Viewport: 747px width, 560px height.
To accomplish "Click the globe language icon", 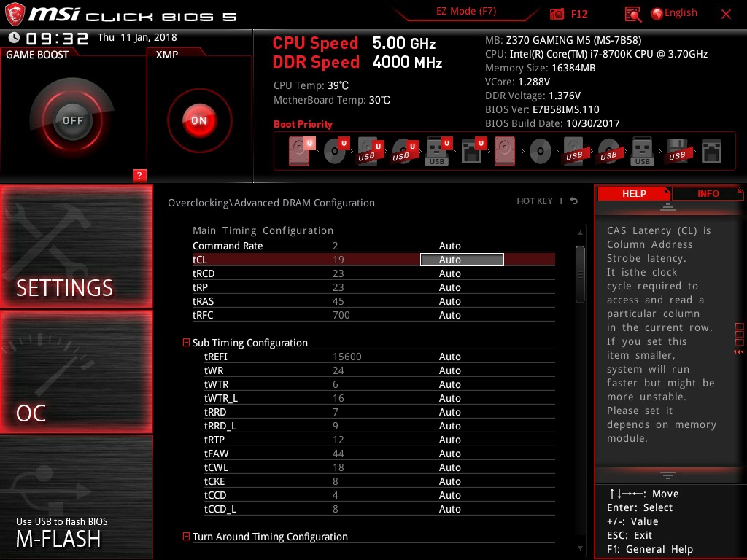I will coord(657,14).
